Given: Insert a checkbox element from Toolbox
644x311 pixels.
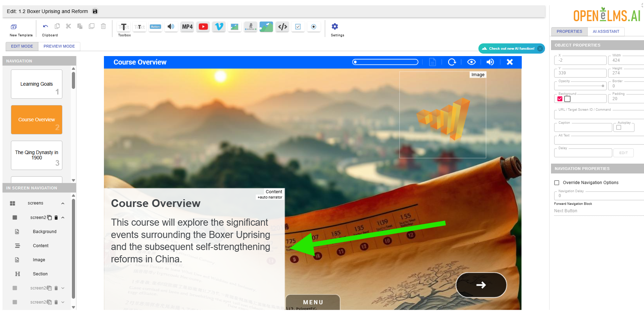Looking at the screenshot, I should pyautogui.click(x=298, y=27).
